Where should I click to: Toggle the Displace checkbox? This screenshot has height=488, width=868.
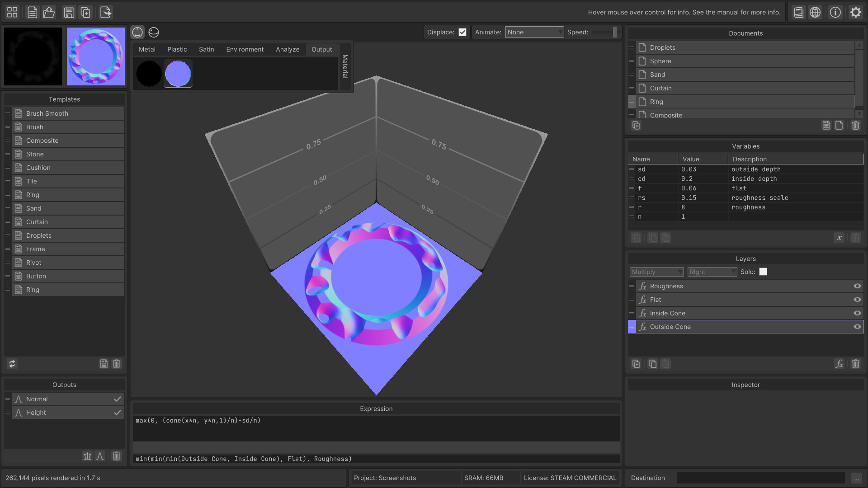tap(462, 32)
